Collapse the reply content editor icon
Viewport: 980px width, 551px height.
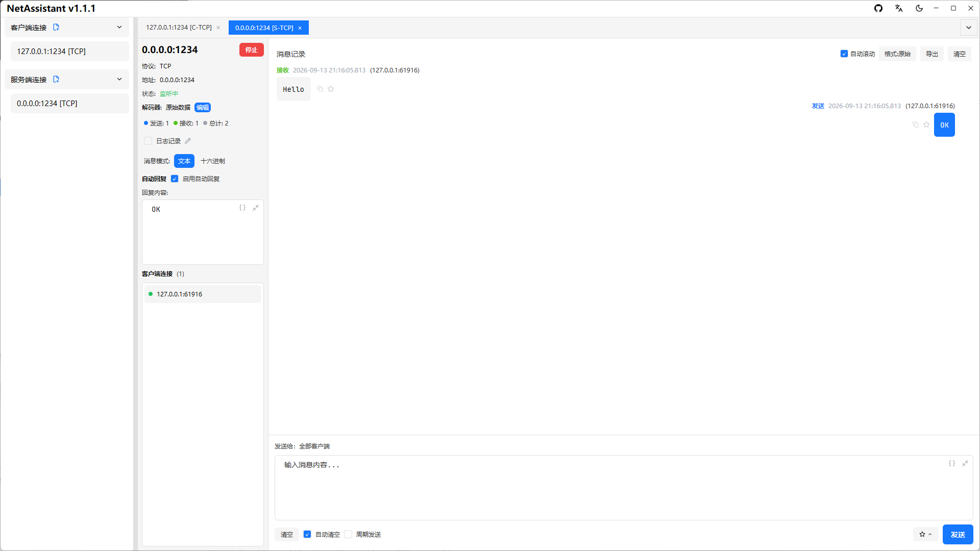[256, 208]
